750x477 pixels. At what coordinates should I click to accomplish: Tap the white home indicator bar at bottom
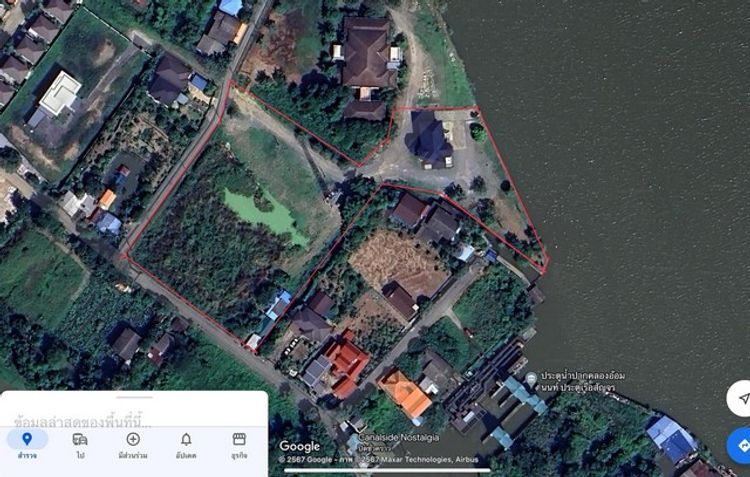pyautogui.click(x=387, y=470)
